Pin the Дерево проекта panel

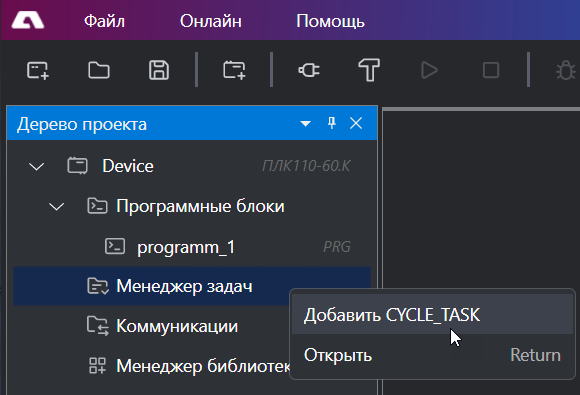pyautogui.click(x=332, y=123)
